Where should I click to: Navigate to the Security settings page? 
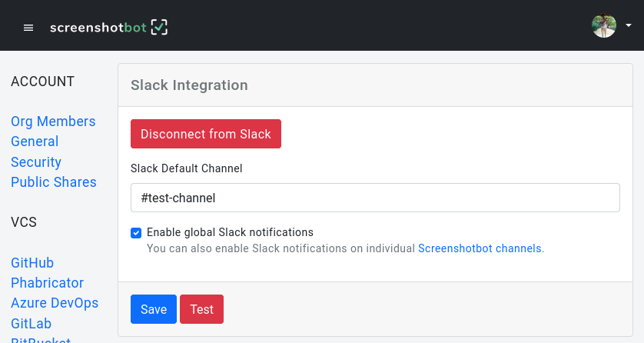click(36, 162)
